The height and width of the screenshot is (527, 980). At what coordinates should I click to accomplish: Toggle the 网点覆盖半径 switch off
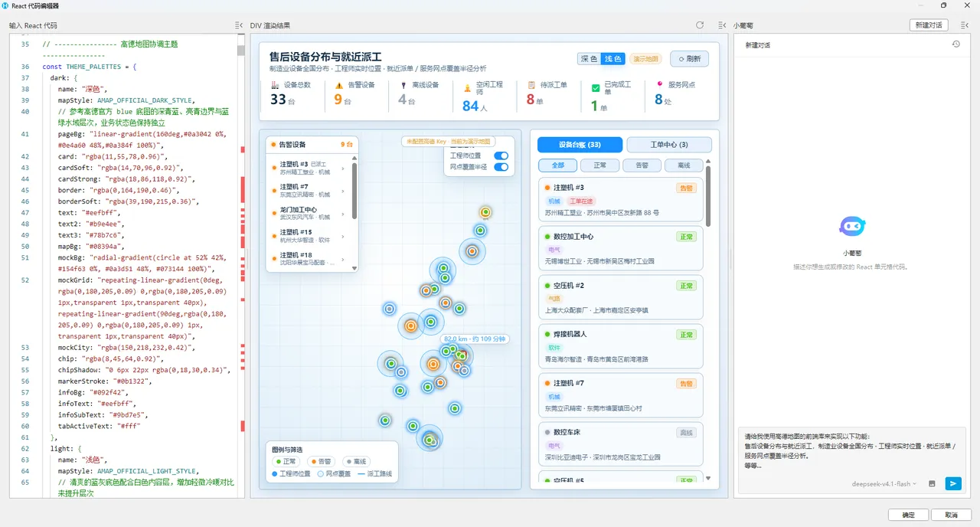tap(501, 166)
